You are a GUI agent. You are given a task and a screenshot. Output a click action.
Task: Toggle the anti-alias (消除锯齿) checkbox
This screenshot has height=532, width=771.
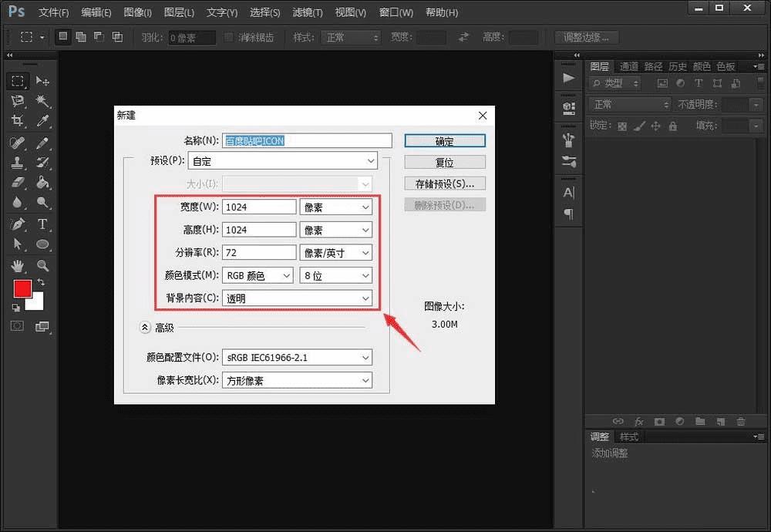(x=229, y=37)
